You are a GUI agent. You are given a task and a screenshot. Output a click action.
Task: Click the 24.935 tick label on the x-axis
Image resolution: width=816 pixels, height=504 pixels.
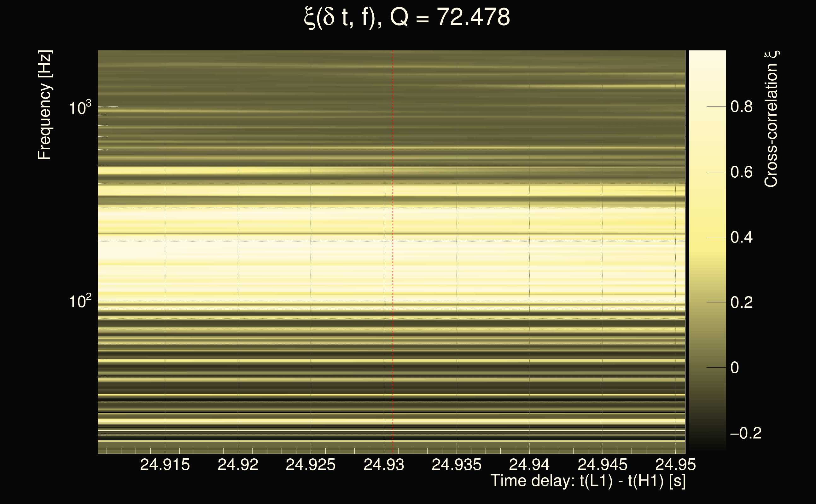(456, 465)
